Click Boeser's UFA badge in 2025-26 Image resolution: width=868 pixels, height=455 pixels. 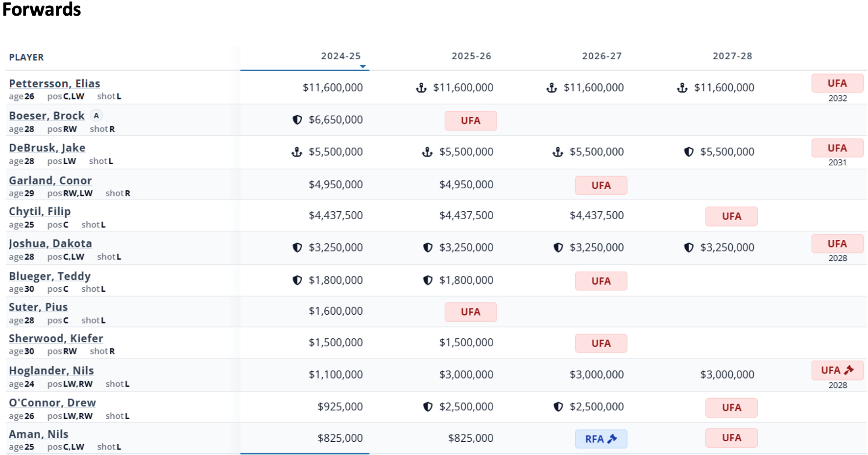[x=470, y=121]
